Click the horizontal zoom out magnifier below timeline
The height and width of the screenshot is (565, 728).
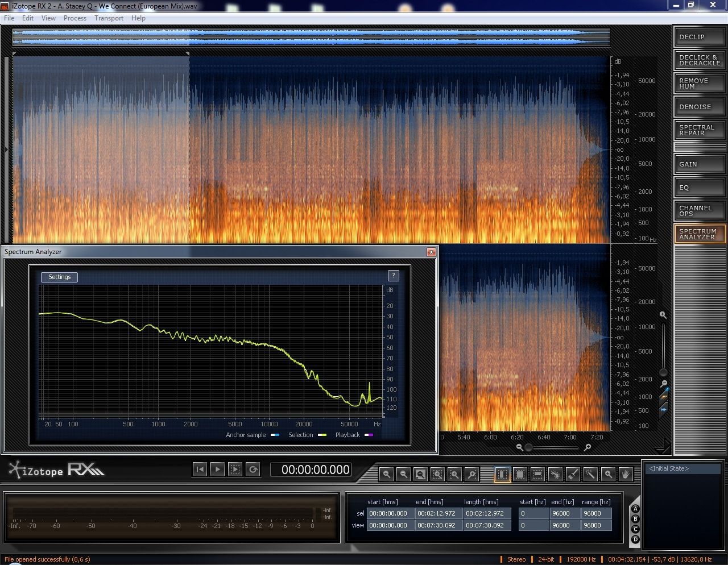tap(519, 447)
